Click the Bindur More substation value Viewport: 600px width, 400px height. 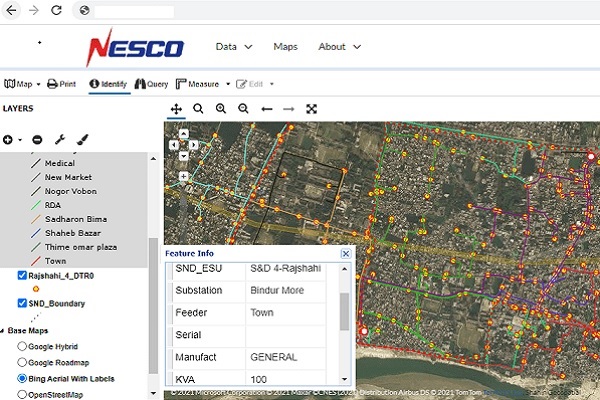(x=277, y=291)
